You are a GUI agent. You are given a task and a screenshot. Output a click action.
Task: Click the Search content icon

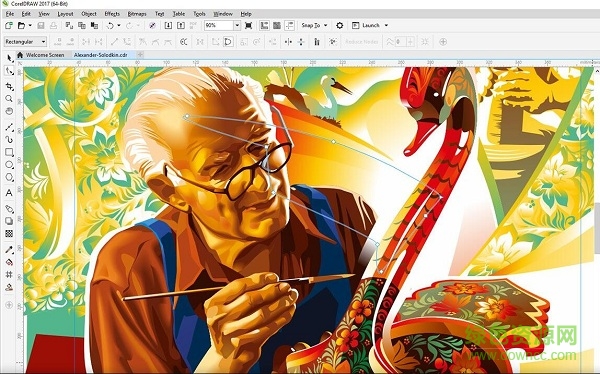(x=152, y=25)
